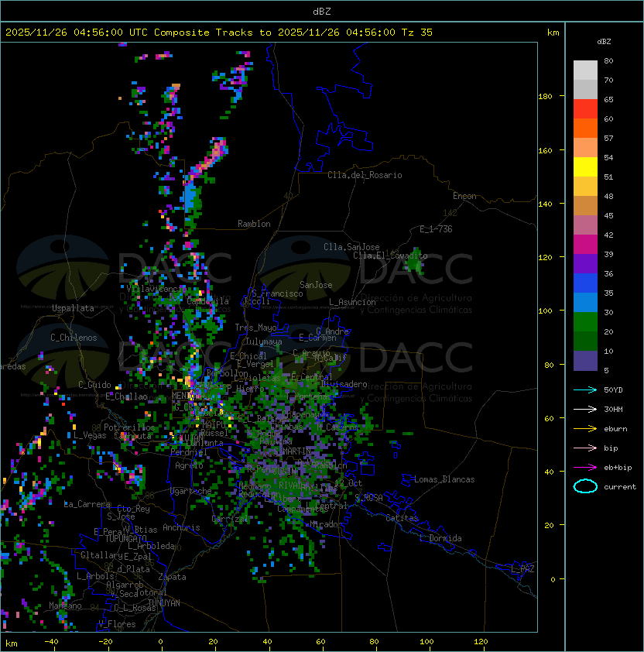Select the royal blue 35-36 dBZ swatch

click(x=585, y=283)
